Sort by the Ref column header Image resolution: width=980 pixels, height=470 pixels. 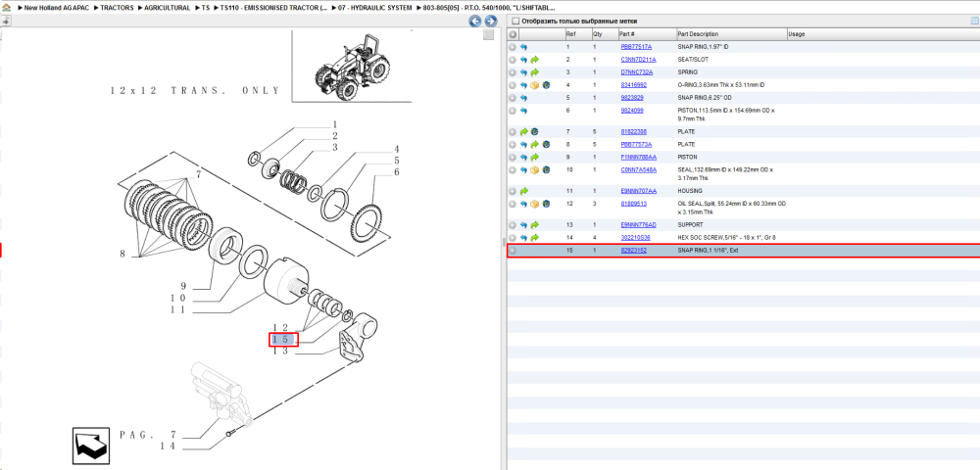[577, 33]
